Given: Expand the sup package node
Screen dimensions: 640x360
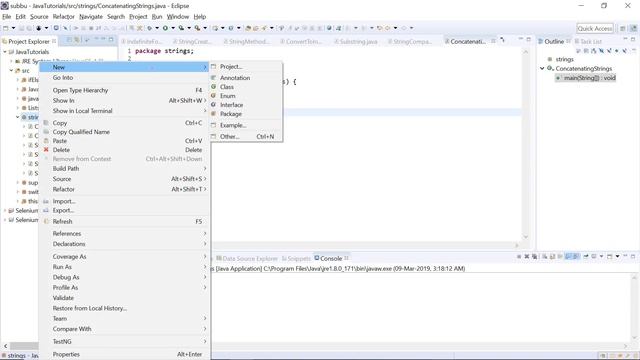Looking at the screenshot, I should [x=18, y=182].
